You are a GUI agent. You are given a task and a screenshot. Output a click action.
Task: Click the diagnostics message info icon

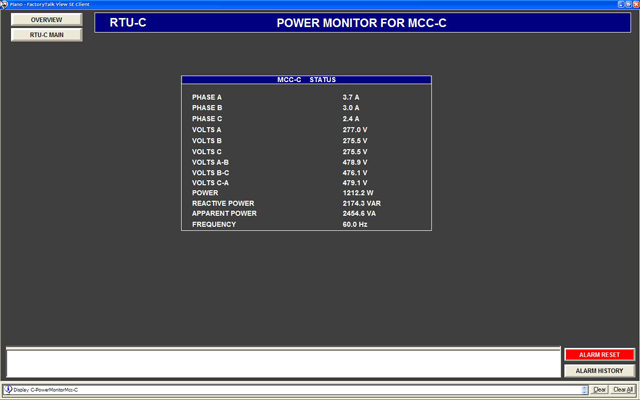tap(8, 389)
